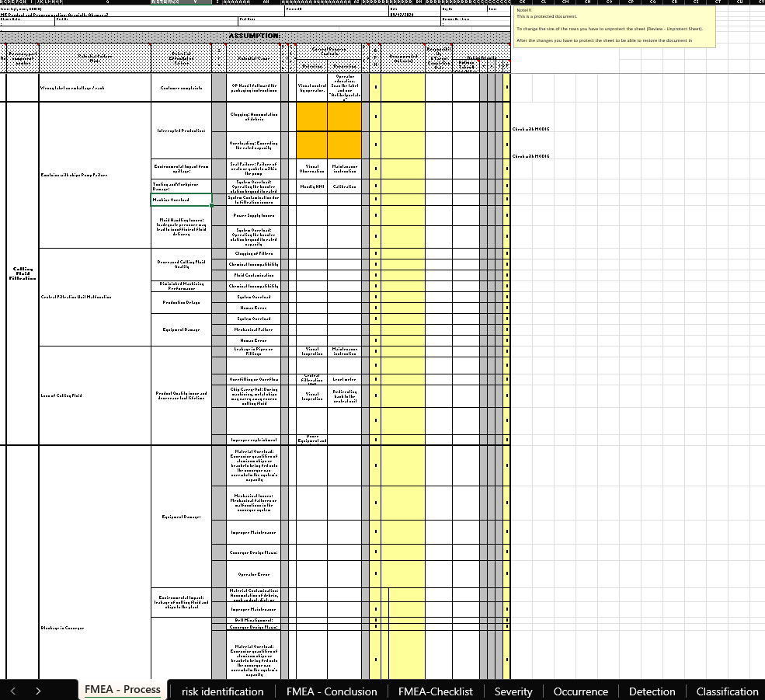
Task: Switch to the risk identification sheet
Action: pyautogui.click(x=223, y=691)
